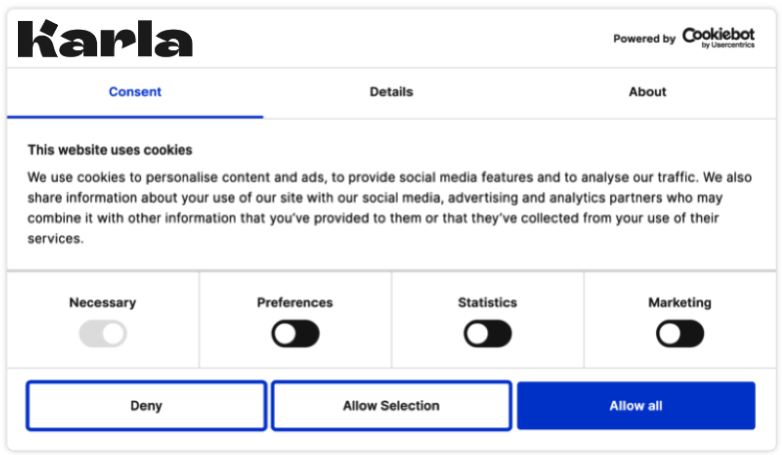Screen dimensions: 782x455
Task: Click the Statistics category label
Action: [487, 302]
